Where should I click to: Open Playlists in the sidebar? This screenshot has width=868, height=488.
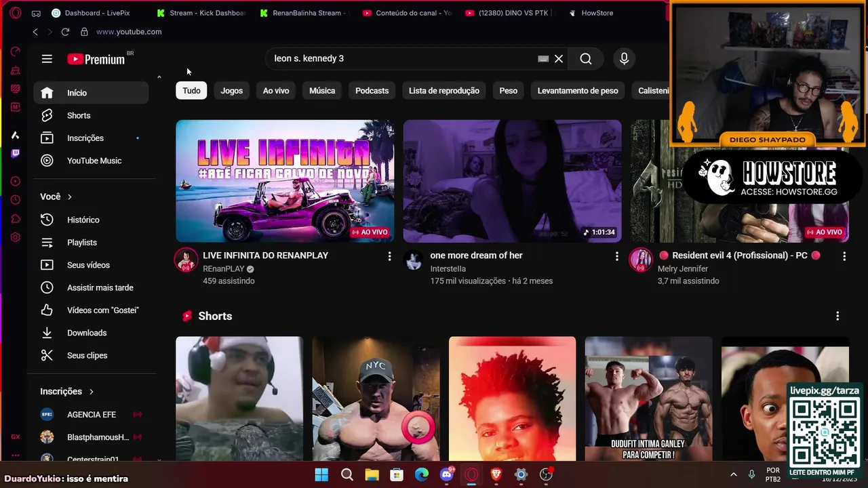[91, 243]
